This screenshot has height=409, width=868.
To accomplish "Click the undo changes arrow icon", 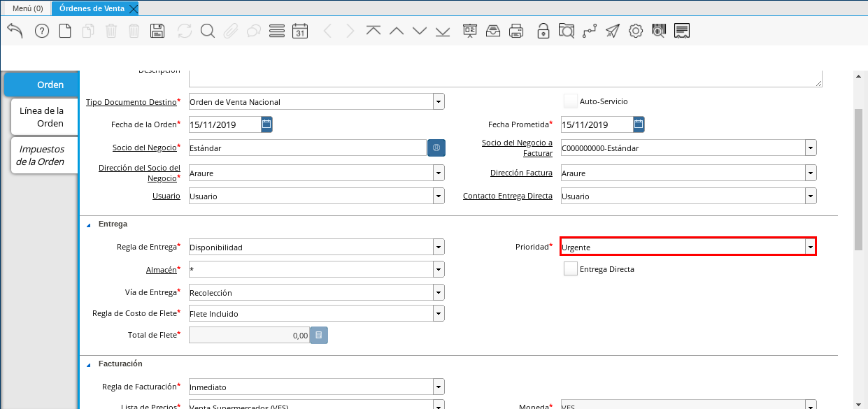I will pos(15,31).
